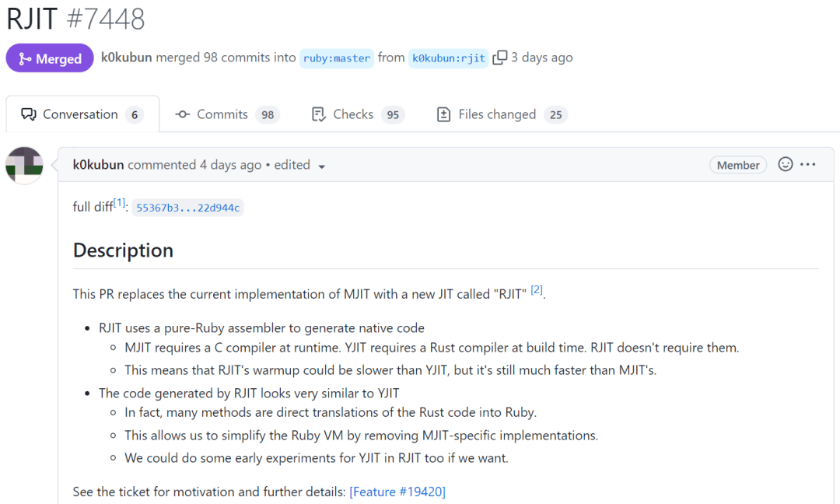Click footnote reference [1] next to full diff
Image resolution: width=840 pixels, height=504 pixels.
pos(119,201)
